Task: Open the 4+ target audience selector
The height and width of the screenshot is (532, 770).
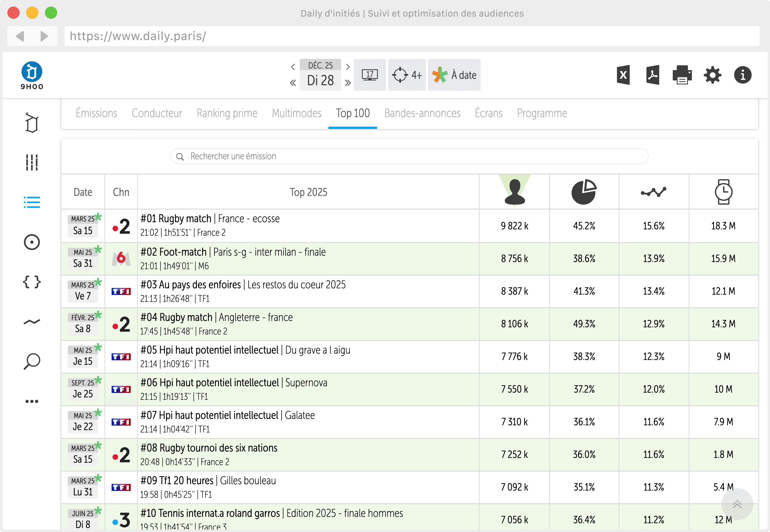Action: 407,75
